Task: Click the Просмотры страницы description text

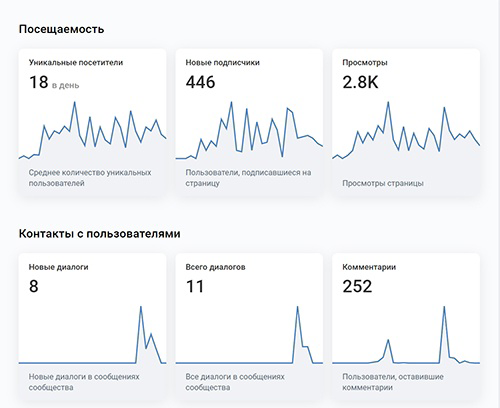Action: 383,183
